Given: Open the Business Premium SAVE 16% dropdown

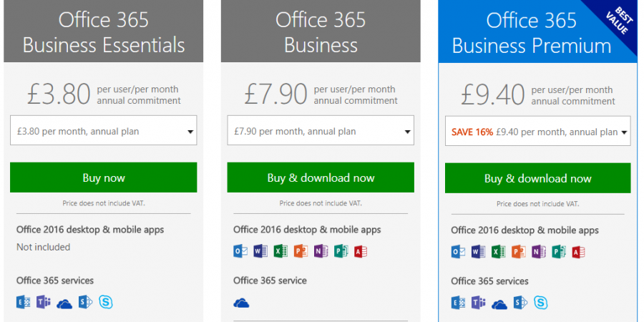Looking at the screenshot, I should click(537, 132).
